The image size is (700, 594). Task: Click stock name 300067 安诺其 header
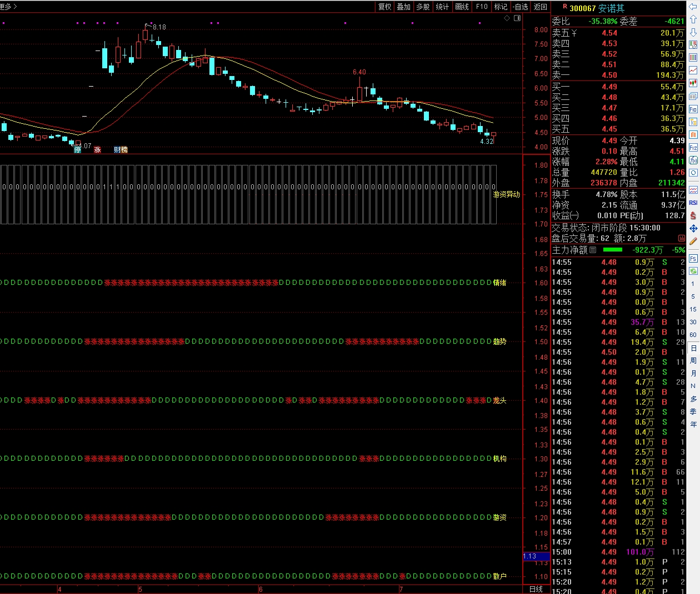tap(597, 8)
